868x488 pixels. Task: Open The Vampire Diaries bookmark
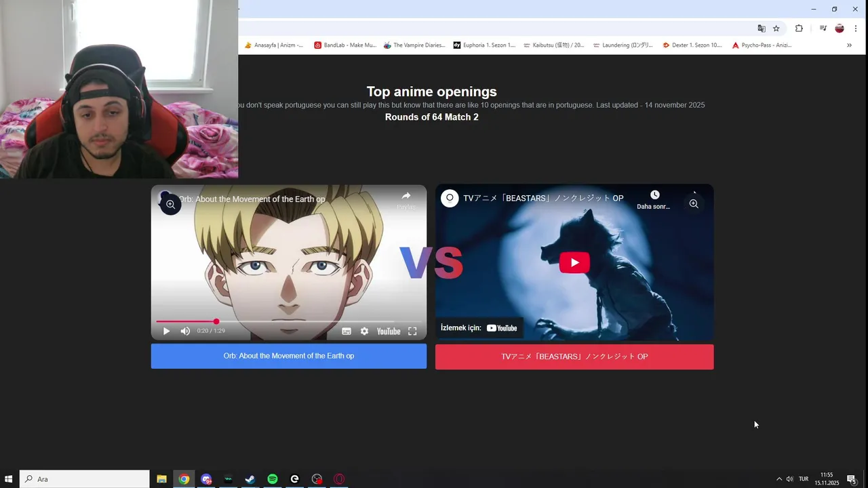[414, 45]
